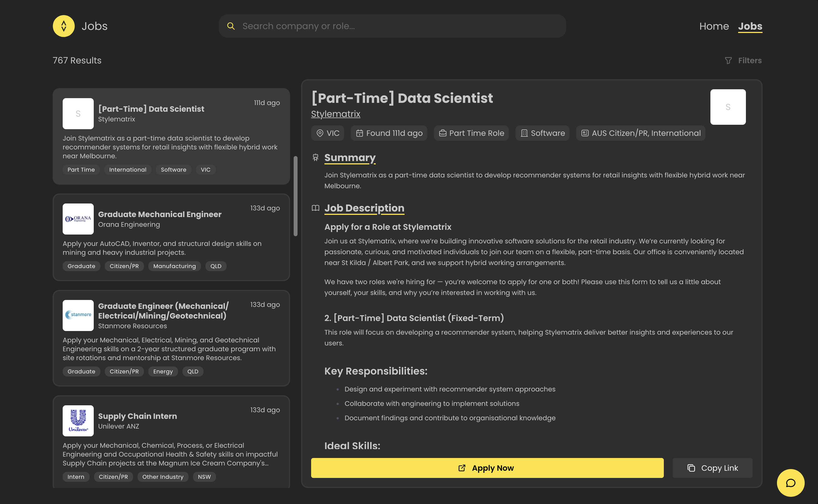Click the Part Time Role chip
The height and width of the screenshot is (504, 818).
(x=471, y=133)
